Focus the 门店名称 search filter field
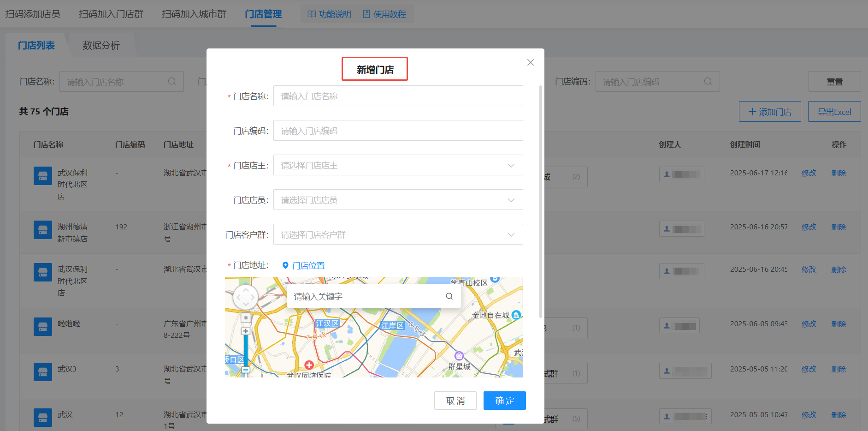Viewport: 868px width, 431px height. (122, 82)
